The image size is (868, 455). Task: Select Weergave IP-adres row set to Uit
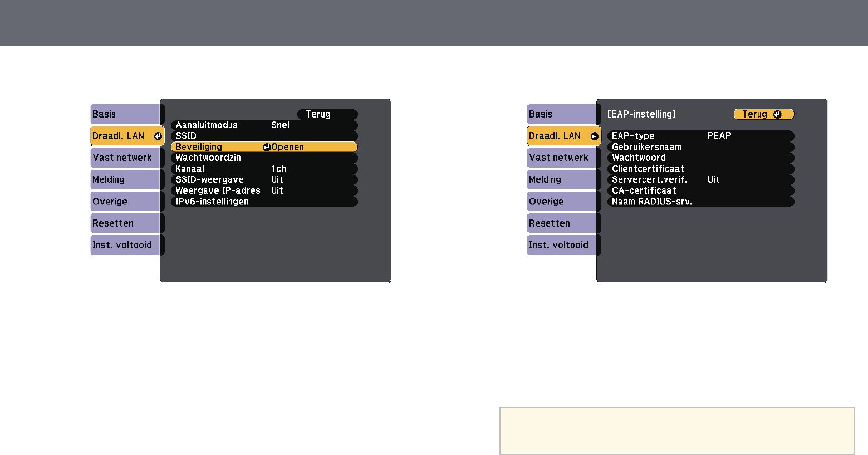pos(264,190)
